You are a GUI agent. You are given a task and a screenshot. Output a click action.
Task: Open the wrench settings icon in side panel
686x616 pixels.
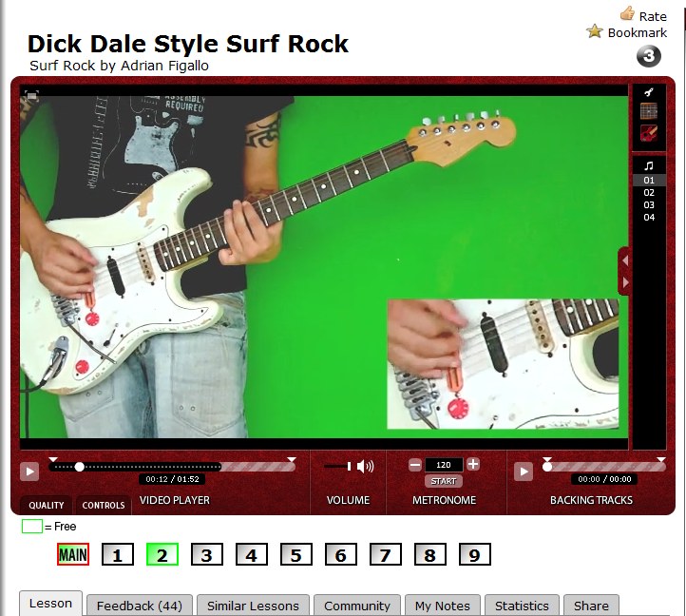click(x=649, y=92)
